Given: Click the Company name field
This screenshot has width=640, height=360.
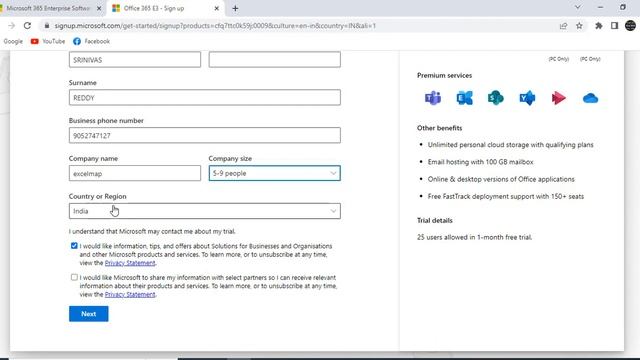Looking at the screenshot, I should point(135,173).
